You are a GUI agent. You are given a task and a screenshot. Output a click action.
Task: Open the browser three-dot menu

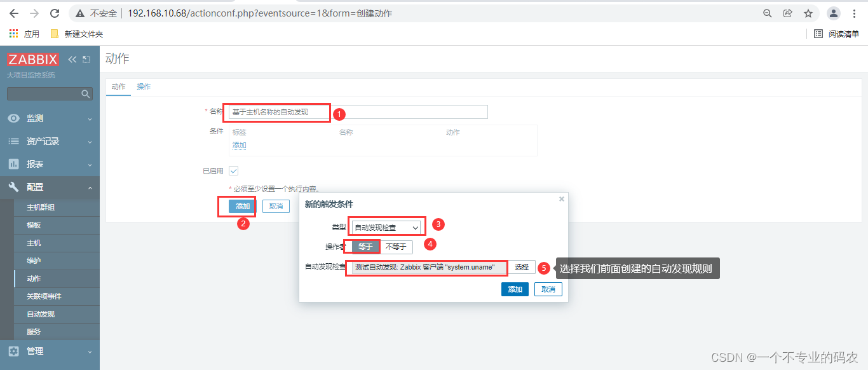[855, 13]
